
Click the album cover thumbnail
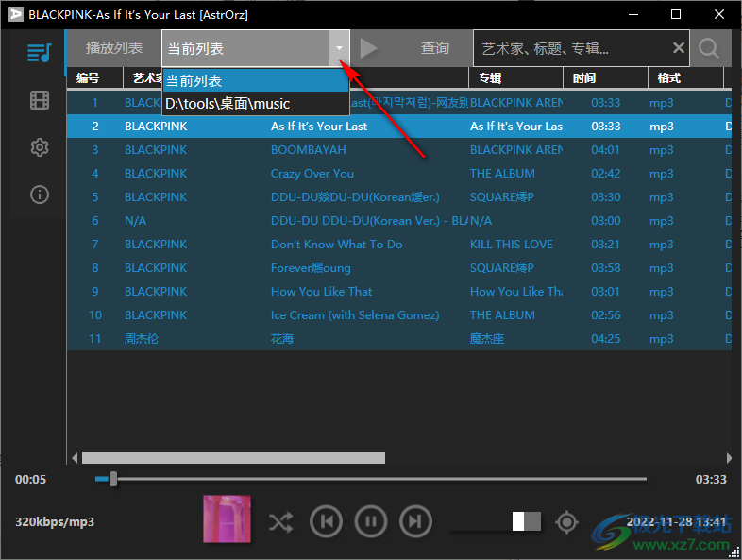pyautogui.click(x=228, y=518)
